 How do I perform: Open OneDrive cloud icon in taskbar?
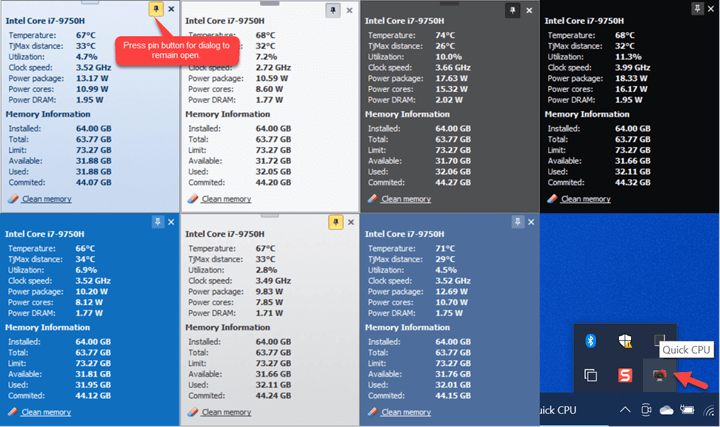[666, 410]
